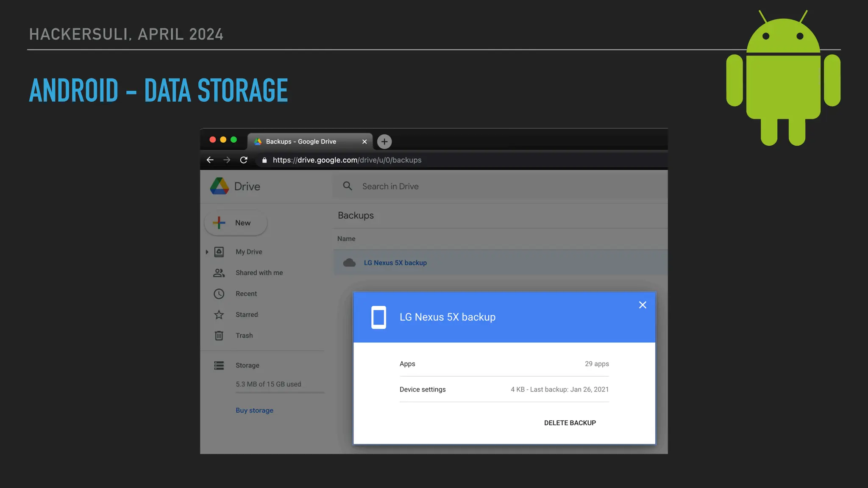Viewport: 868px width, 488px height.
Task: Click the Shared with me people icon
Action: pos(219,273)
